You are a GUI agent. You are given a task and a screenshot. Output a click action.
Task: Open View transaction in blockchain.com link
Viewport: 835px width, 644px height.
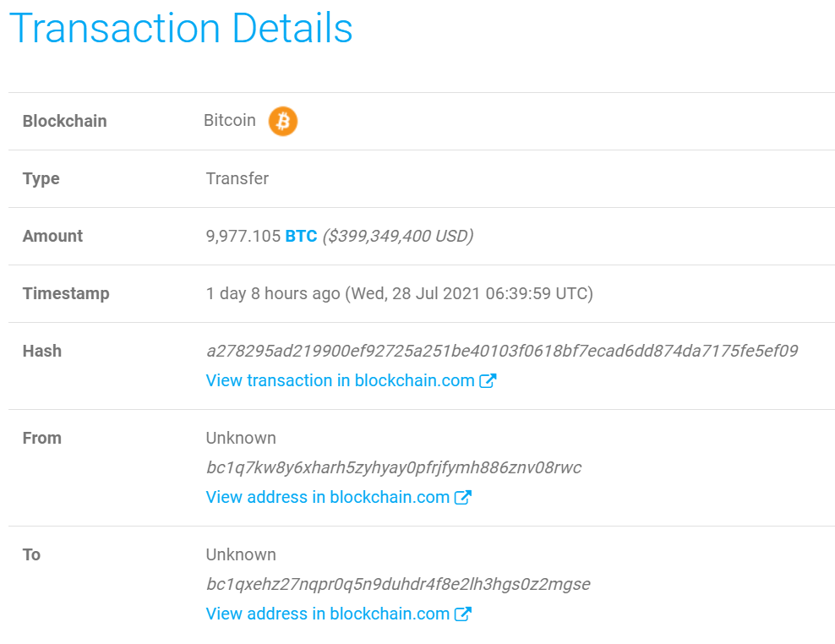[351, 380]
